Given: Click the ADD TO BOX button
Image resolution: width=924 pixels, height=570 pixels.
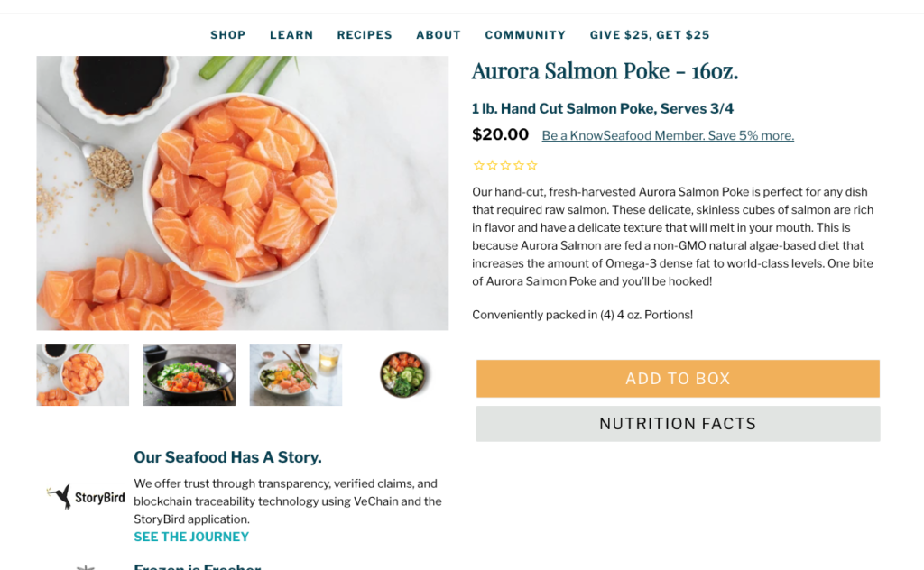Looking at the screenshot, I should pos(678,379).
